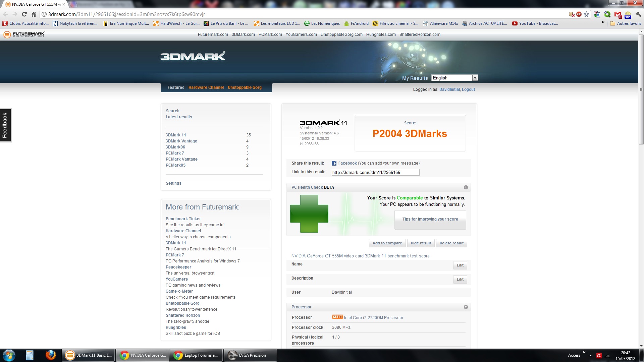The height and width of the screenshot is (362, 644).
Task: Open the Alienware M14x bookmark
Action: (x=440, y=23)
